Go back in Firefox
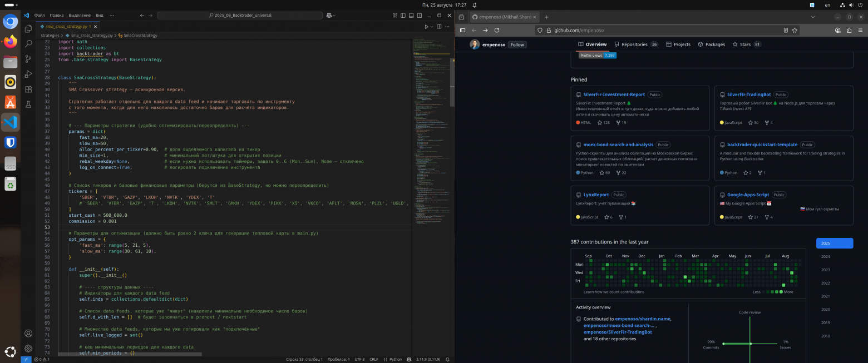The image size is (868, 363). tap(474, 31)
